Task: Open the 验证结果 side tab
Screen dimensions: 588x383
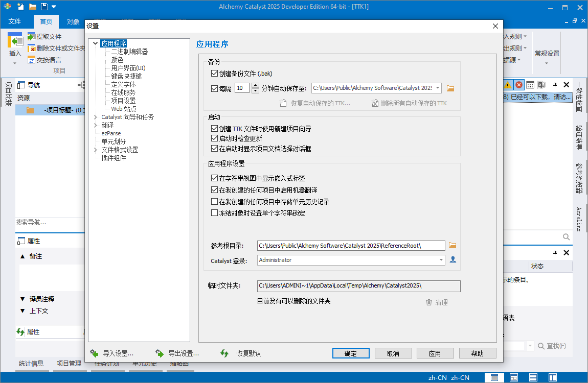Action: (x=579, y=137)
